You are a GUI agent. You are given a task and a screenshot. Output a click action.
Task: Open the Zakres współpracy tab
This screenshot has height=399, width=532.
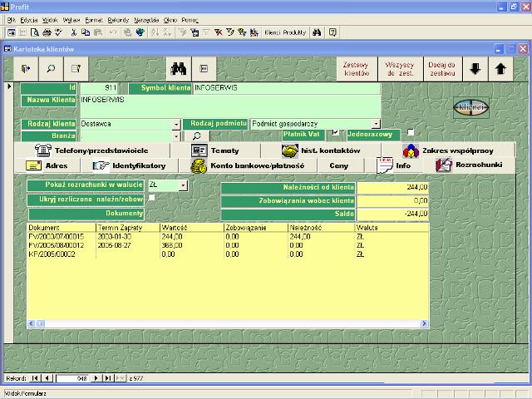448,150
